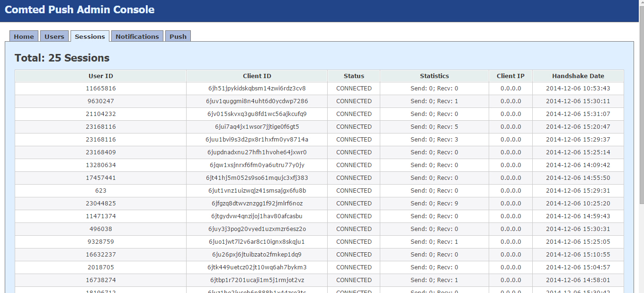
Task: Click client ID 6jut1vnz1uizwqjz41smsajgx6fu8b
Action: click(257, 191)
